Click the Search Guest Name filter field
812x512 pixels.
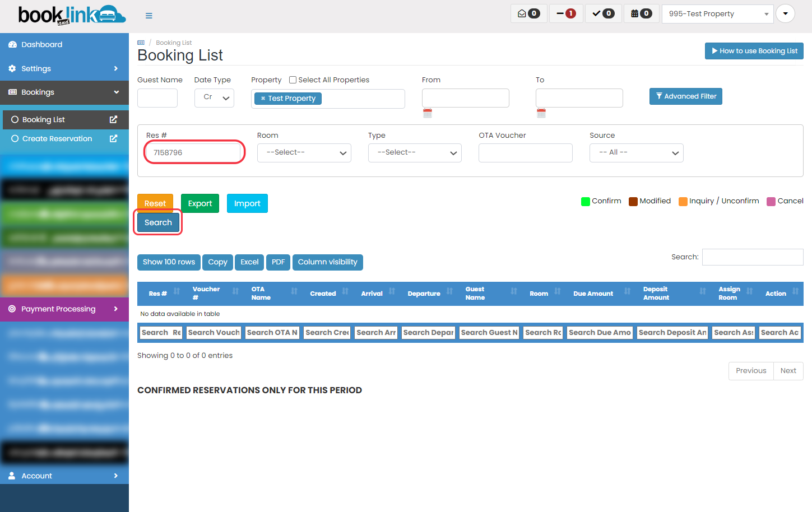click(x=489, y=333)
